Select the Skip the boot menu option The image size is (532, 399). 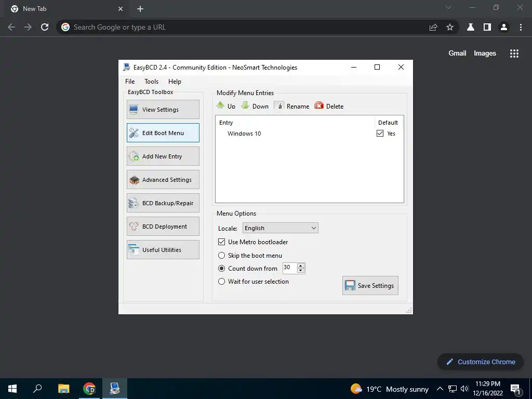(x=221, y=255)
